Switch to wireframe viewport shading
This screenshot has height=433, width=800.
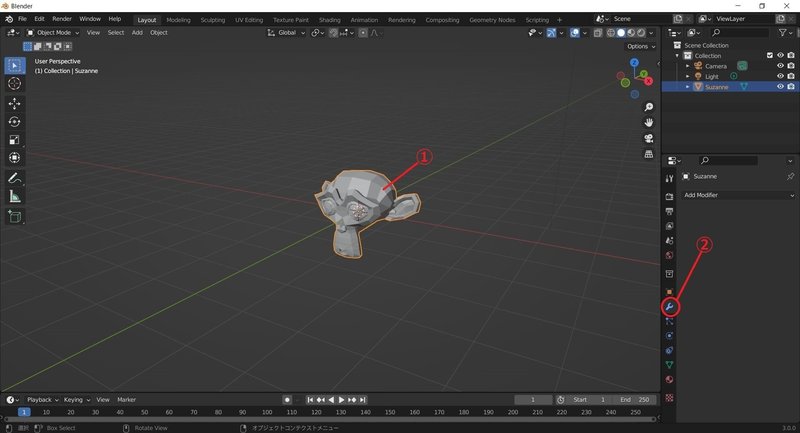pyautogui.click(x=610, y=33)
